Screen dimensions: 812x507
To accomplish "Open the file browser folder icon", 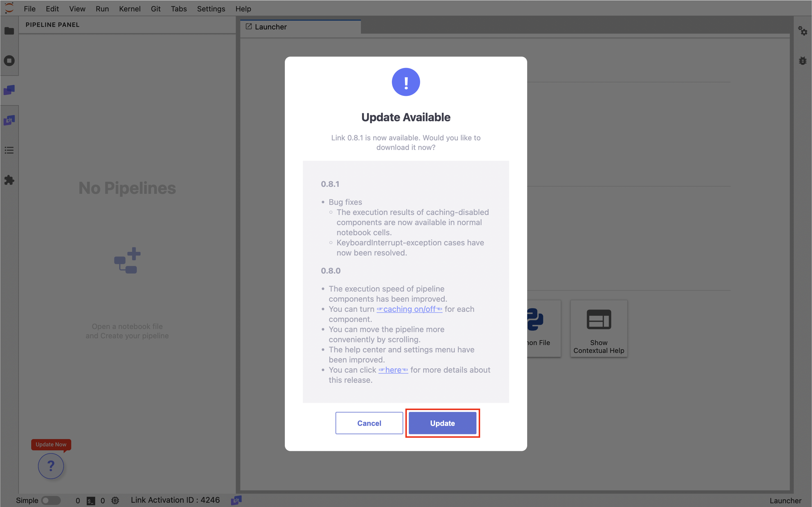I will click(x=9, y=31).
